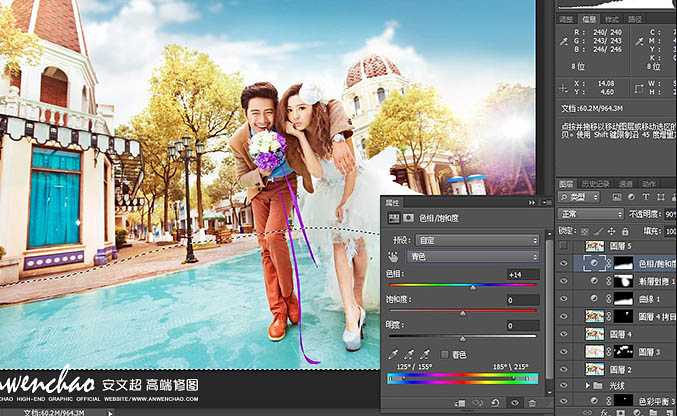This screenshot has width=677, height=416.
Task: Lock image pixels brush icon
Action: point(598,232)
